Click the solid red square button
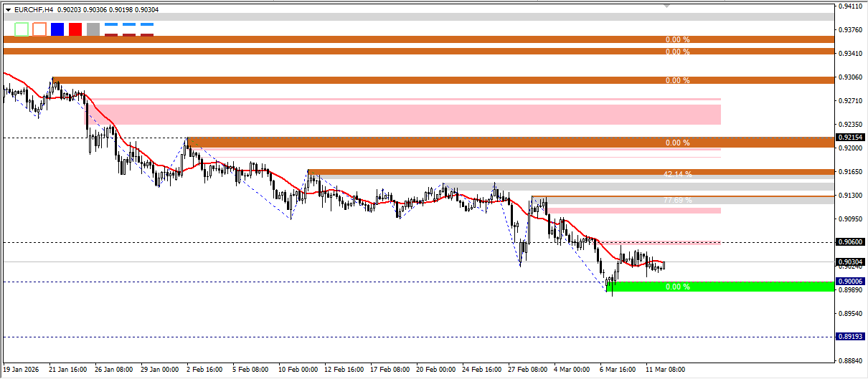868x379 pixels. click(x=75, y=29)
